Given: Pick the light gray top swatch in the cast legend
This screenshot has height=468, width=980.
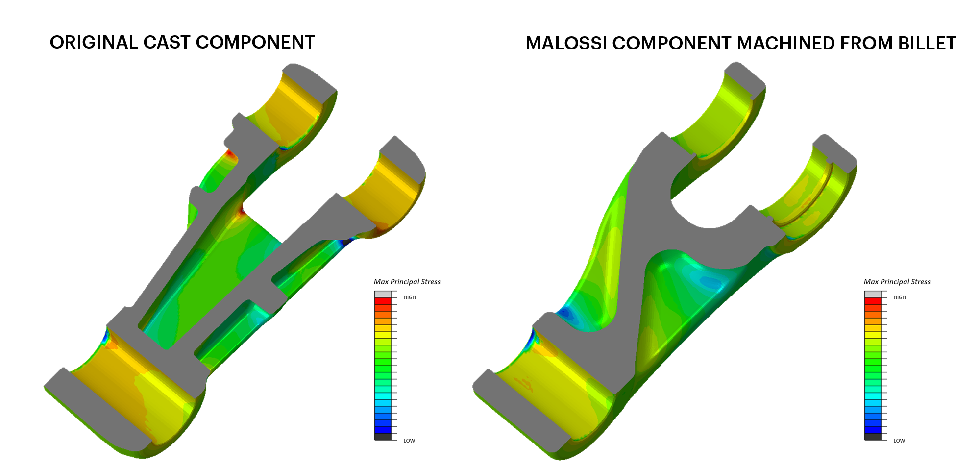Looking at the screenshot, I should point(383,294).
